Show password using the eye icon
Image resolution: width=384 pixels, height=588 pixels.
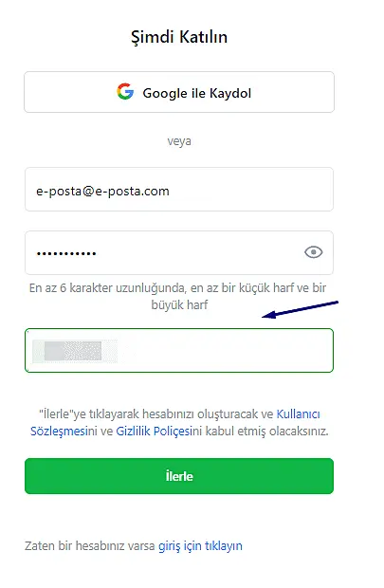pos(314,252)
